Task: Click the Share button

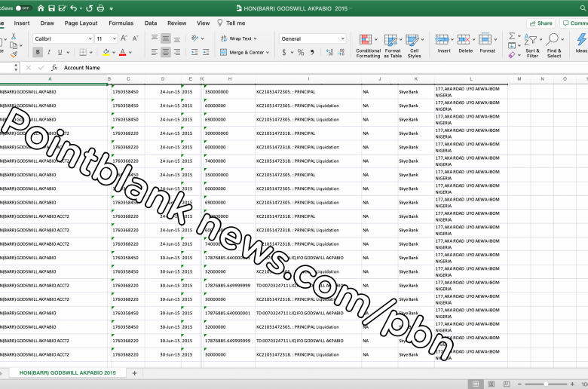Action: [541, 23]
